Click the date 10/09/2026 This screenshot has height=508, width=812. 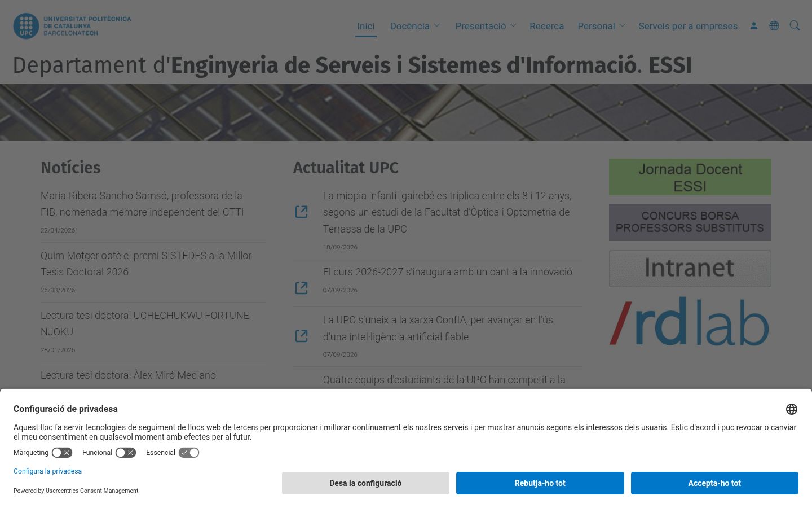tap(340, 247)
